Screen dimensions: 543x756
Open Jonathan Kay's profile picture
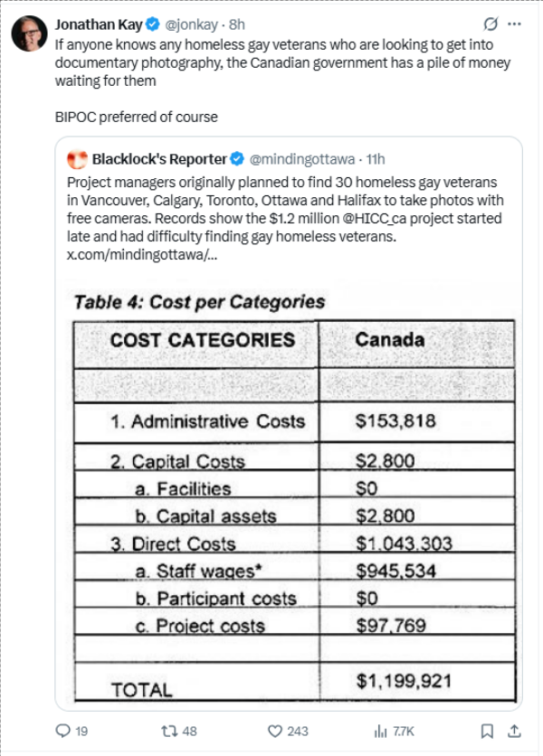(x=28, y=33)
